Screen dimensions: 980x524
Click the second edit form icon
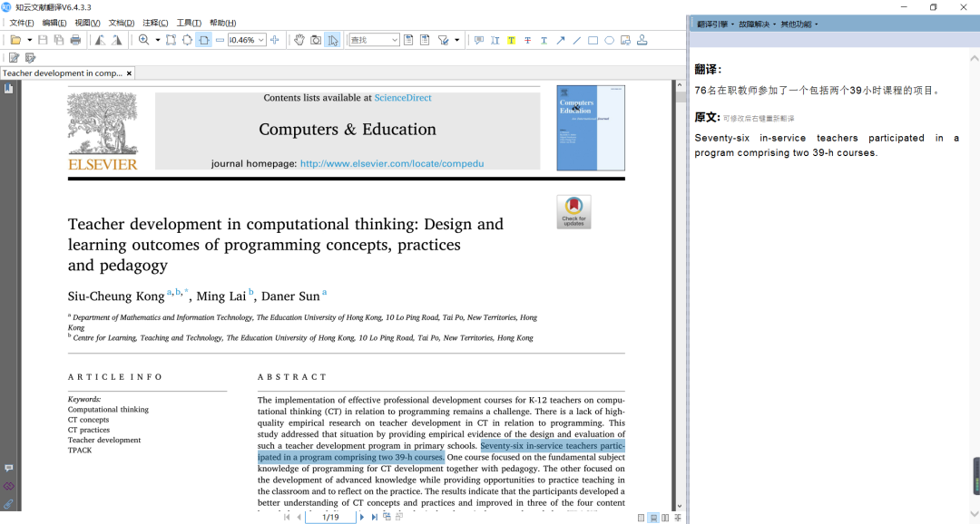pyautogui.click(x=30, y=57)
